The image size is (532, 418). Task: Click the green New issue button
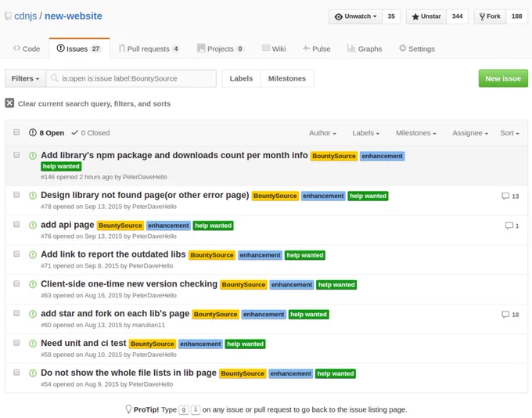click(503, 78)
